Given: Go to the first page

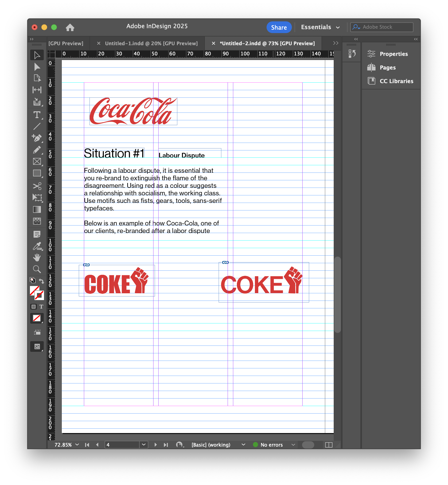Looking at the screenshot, I should point(87,445).
